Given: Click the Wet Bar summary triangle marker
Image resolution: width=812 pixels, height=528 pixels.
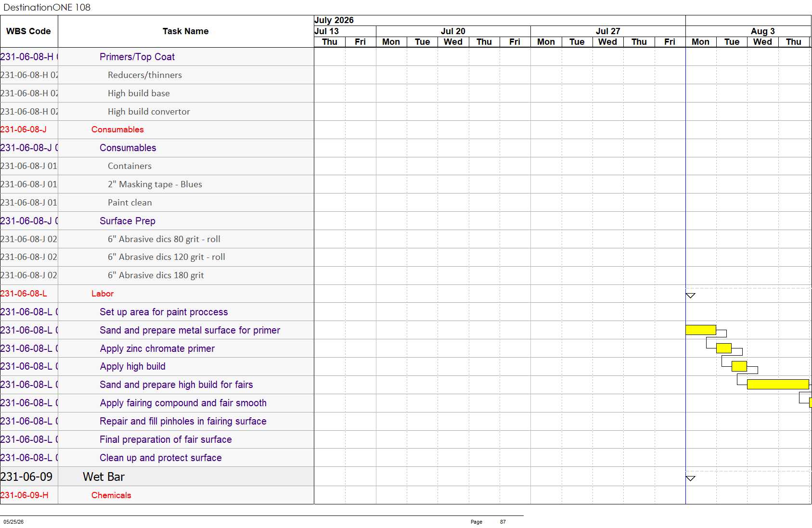Looking at the screenshot, I should [691, 478].
